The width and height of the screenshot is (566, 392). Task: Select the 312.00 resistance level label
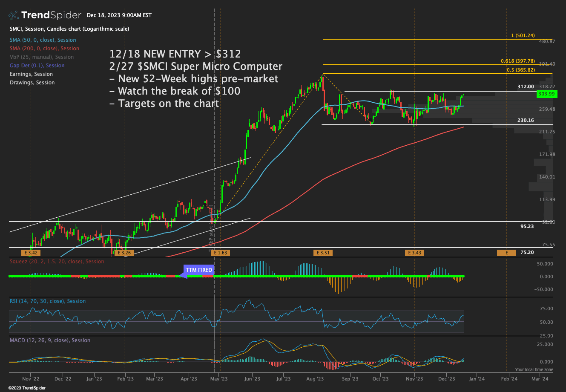coord(525,86)
